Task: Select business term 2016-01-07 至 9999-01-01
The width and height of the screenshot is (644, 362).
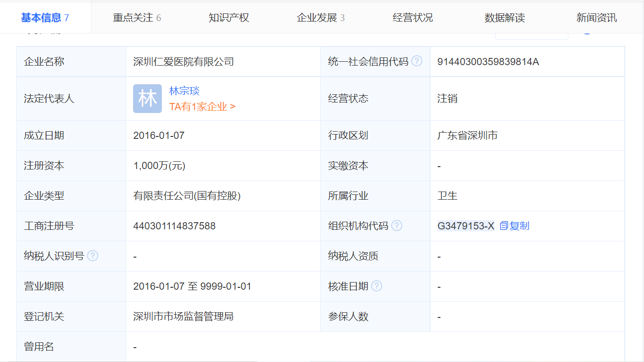Action: tap(192, 286)
